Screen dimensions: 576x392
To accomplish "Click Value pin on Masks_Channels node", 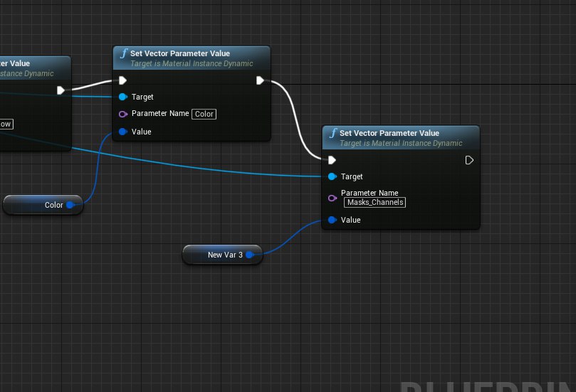I will [x=332, y=220].
